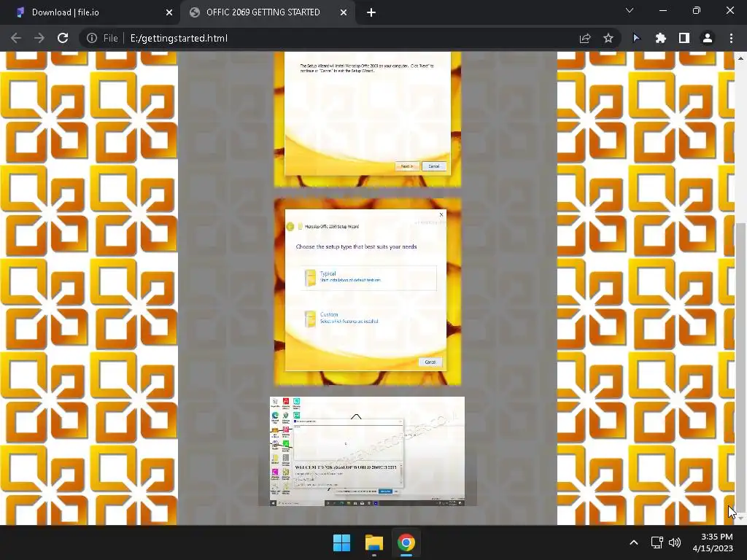
Task: Go forward to the next page
Action: pyautogui.click(x=39, y=38)
